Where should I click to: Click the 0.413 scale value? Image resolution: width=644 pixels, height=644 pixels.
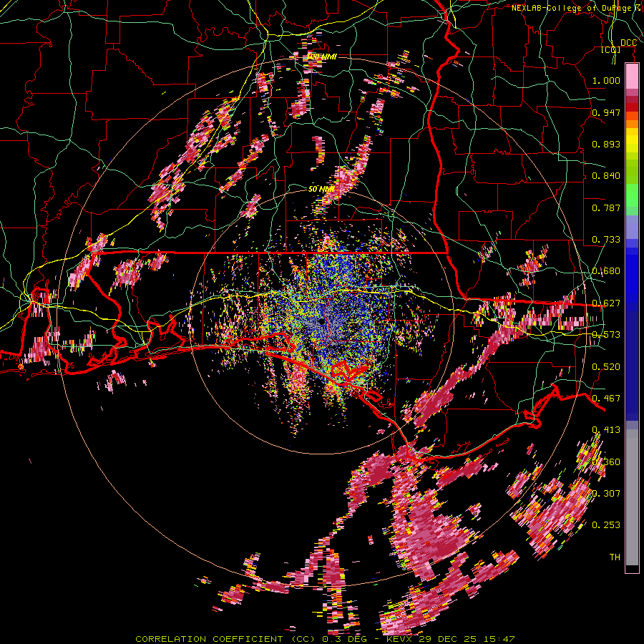point(606,430)
